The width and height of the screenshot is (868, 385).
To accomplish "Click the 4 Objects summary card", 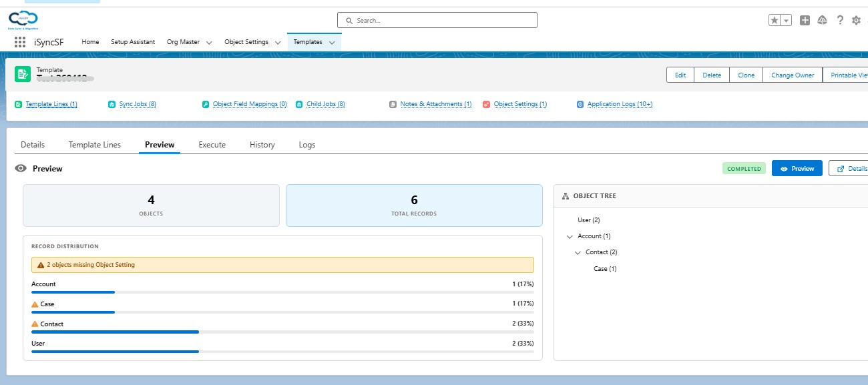I will coord(151,206).
